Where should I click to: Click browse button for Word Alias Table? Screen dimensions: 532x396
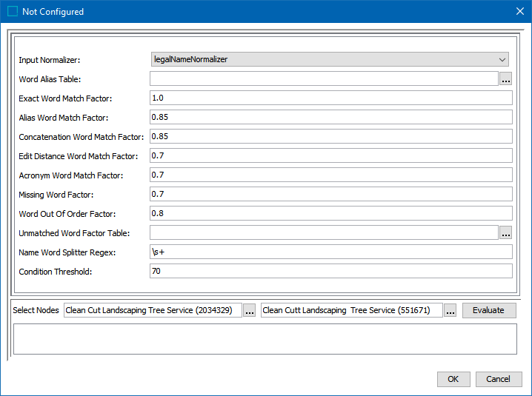coord(506,78)
